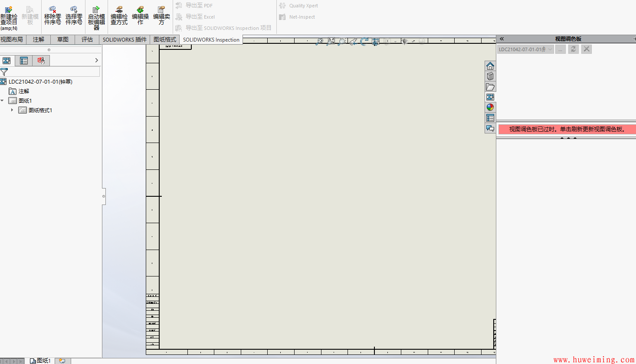Viewport: 636px width, 364px height.
Task: Expand the 图纸格式1 tree node
Action: pos(12,110)
